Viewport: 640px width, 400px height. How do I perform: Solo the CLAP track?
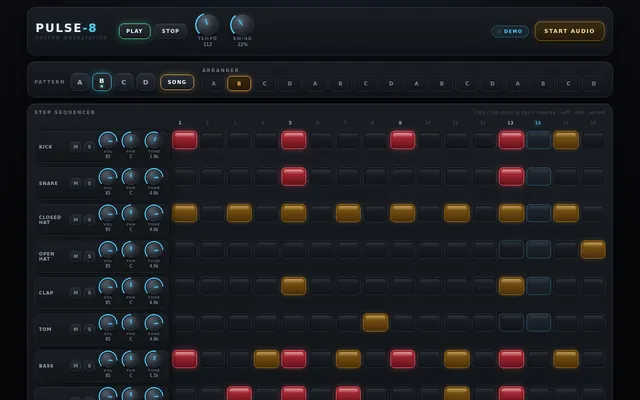89,293
